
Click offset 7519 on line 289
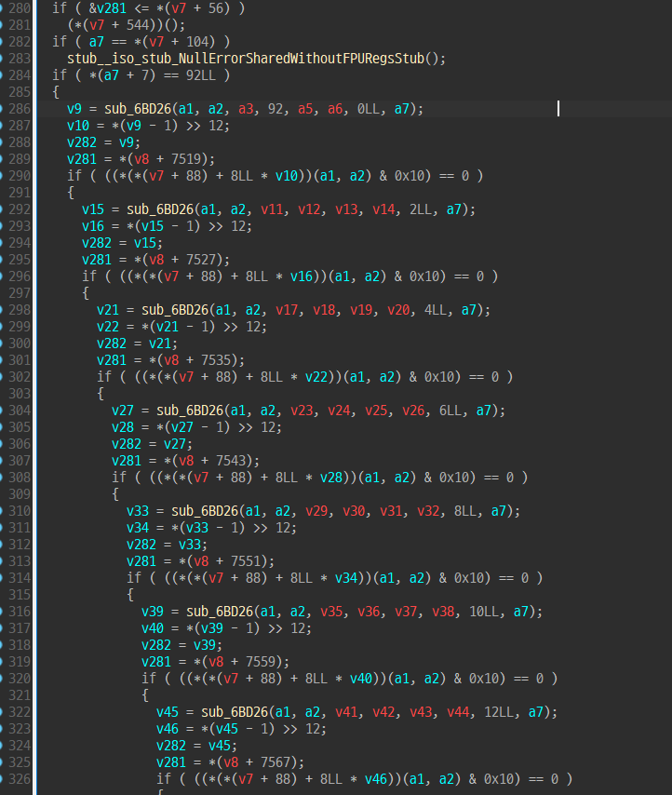pos(186,158)
